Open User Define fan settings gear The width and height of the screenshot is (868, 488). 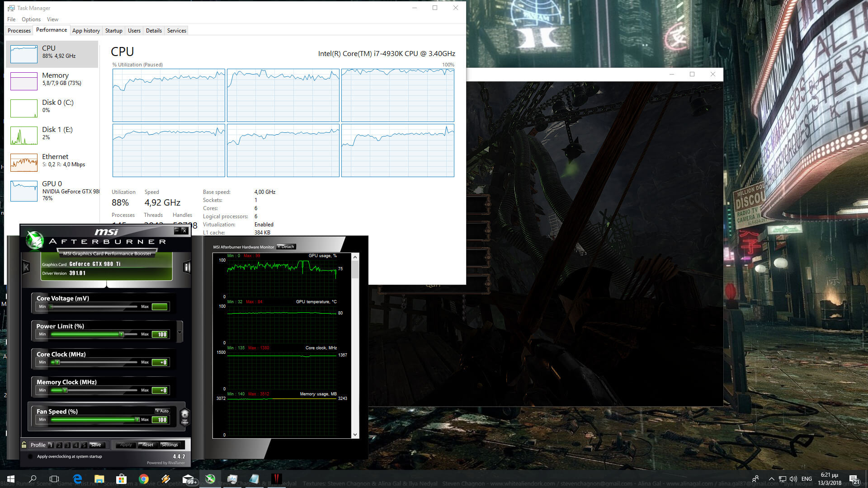tap(184, 416)
